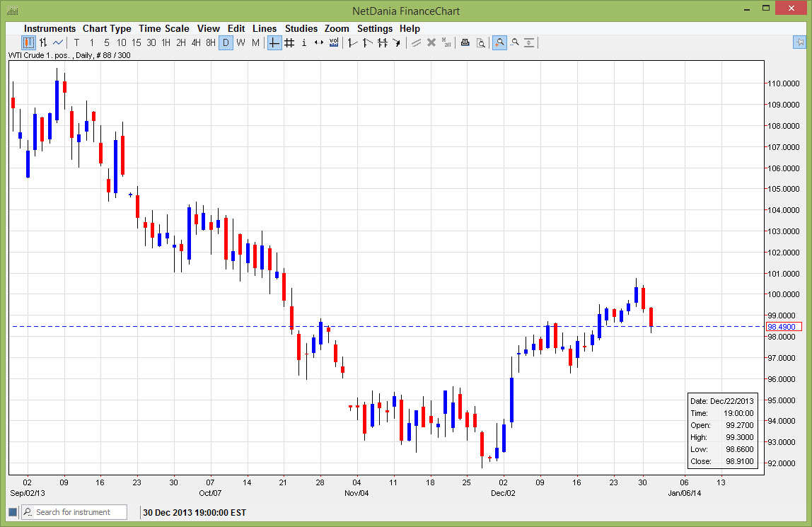
Task: Switch to the OHLC bar chart icon
Action: [x=43, y=42]
